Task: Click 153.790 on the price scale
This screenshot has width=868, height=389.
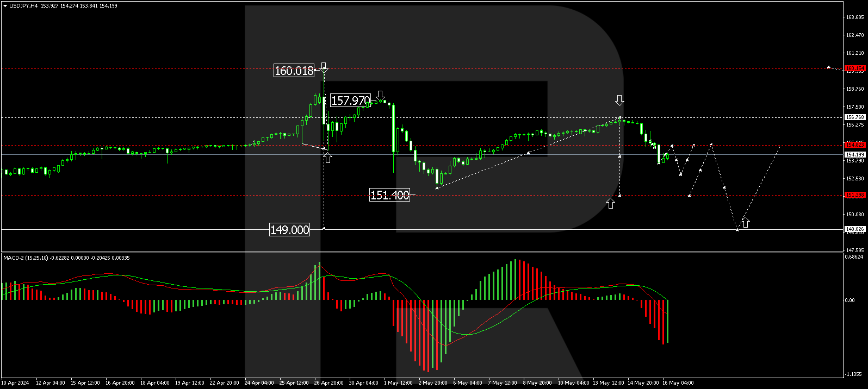Action: 855,161
